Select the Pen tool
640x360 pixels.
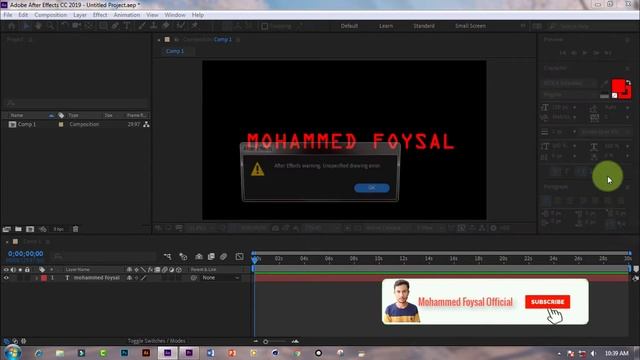(115, 26)
